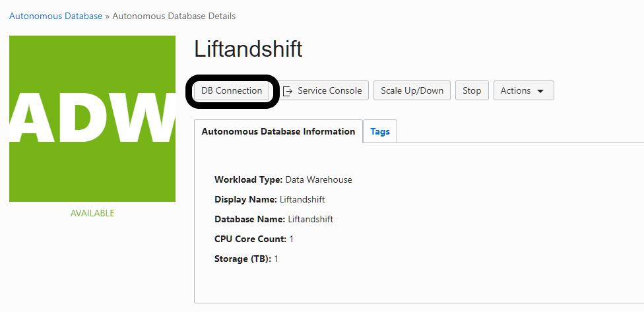The height and width of the screenshot is (312, 644).
Task: Follow the Autonomous Database breadcrumb link
Action: 55,16
